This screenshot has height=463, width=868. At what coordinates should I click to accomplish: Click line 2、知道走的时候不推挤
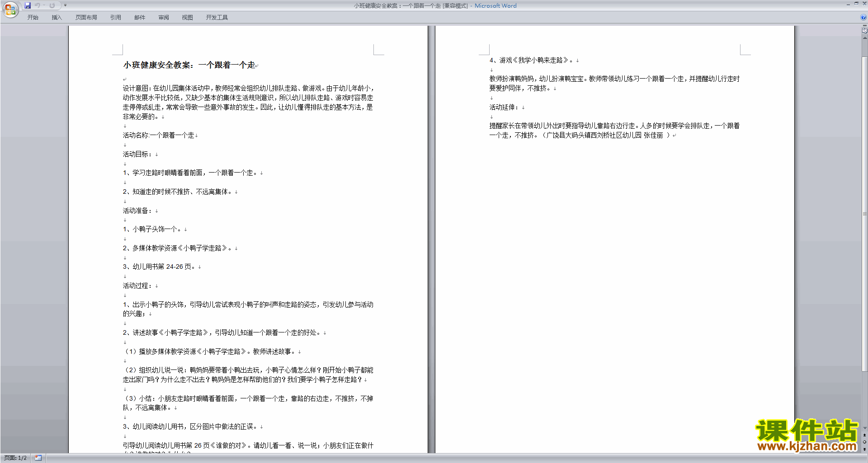(178, 192)
